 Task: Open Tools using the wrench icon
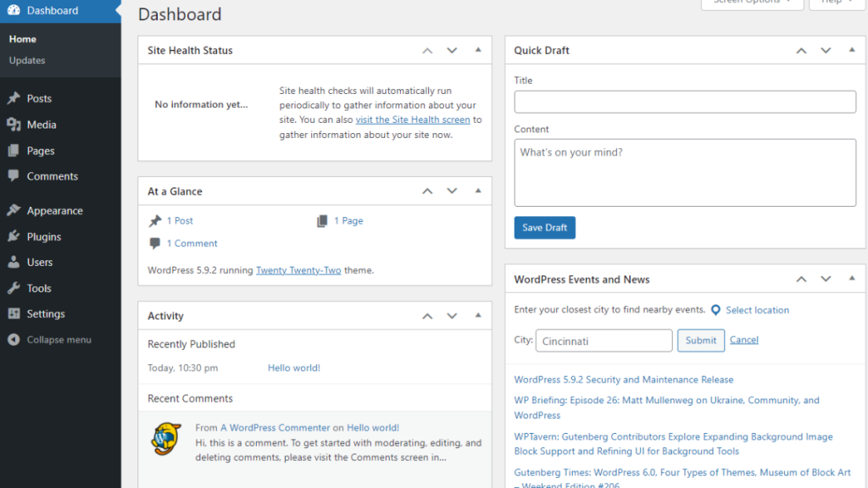point(14,288)
